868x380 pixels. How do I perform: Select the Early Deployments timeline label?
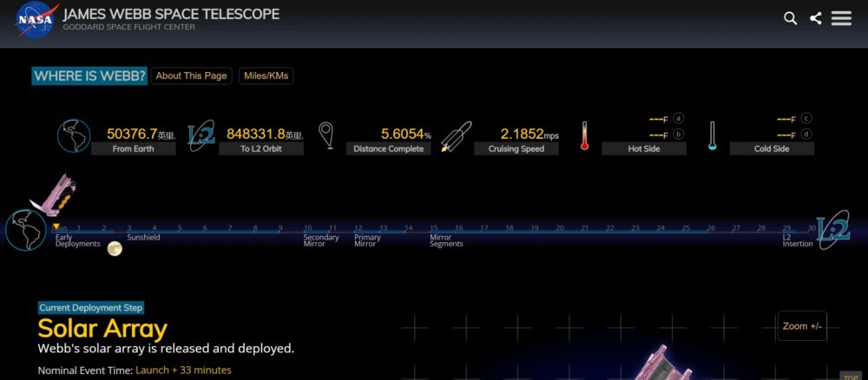(x=77, y=240)
